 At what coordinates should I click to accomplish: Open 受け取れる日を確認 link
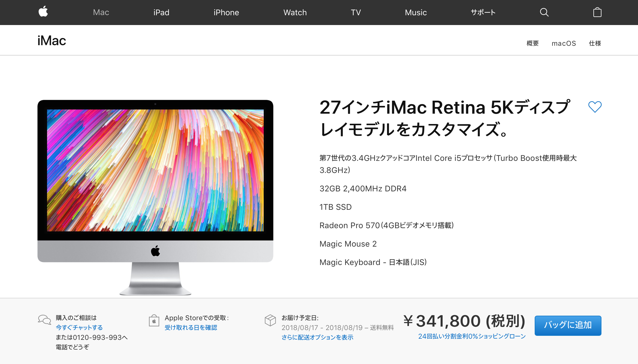click(x=191, y=327)
